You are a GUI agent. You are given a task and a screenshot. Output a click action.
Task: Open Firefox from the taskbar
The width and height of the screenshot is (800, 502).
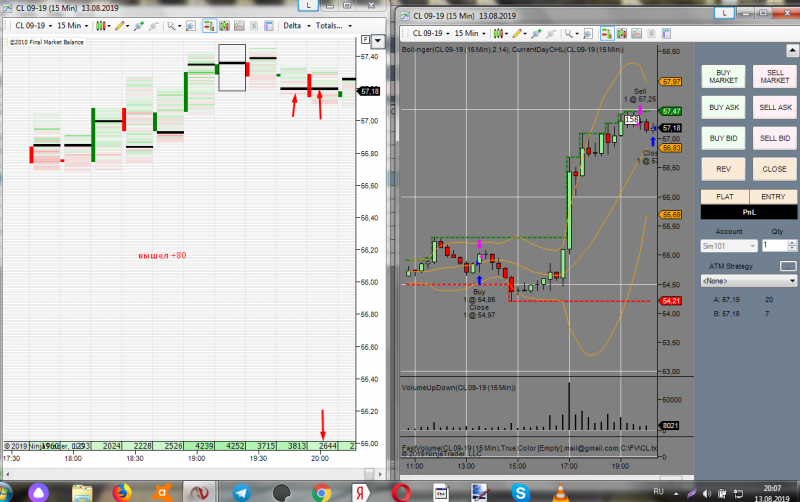pos(121,493)
